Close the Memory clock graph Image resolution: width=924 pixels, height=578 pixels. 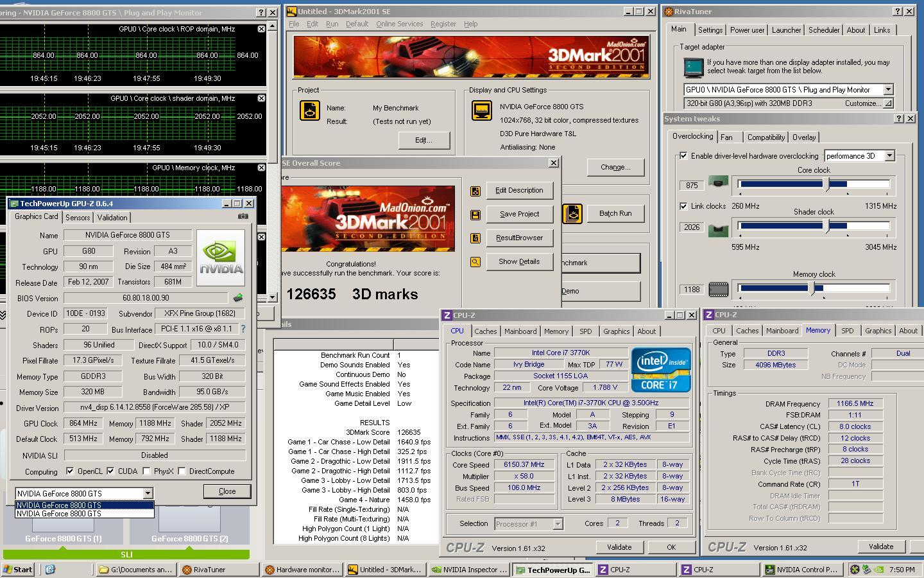click(261, 168)
